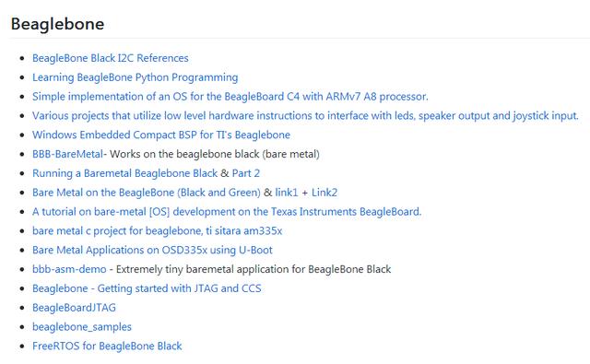This screenshot has height=364, width=590.
Task: Open Windows Embedded Compact BSP link
Action: (x=161, y=135)
